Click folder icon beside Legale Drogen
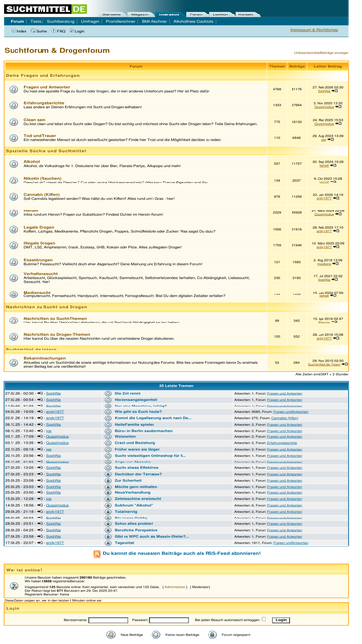 click(x=14, y=229)
